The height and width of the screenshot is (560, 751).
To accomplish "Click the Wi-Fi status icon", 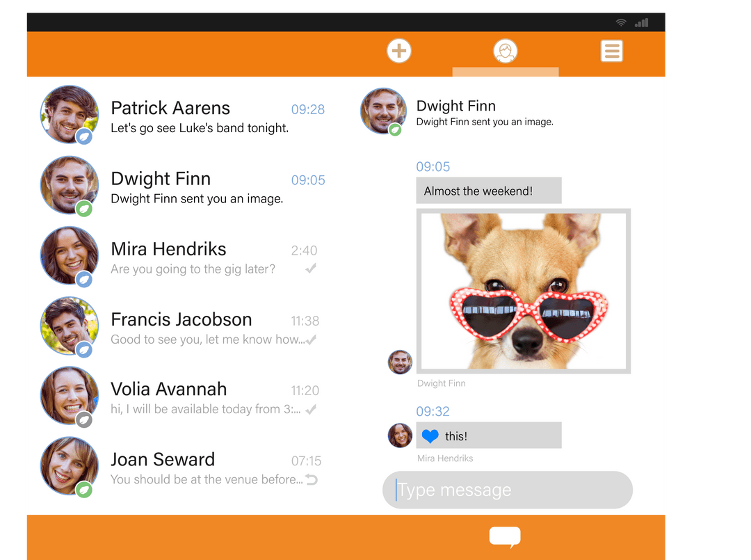I will [621, 22].
